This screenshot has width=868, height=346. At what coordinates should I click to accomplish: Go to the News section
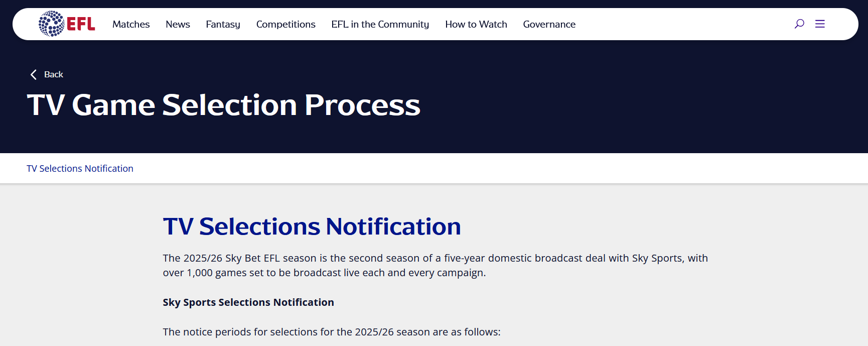click(178, 24)
